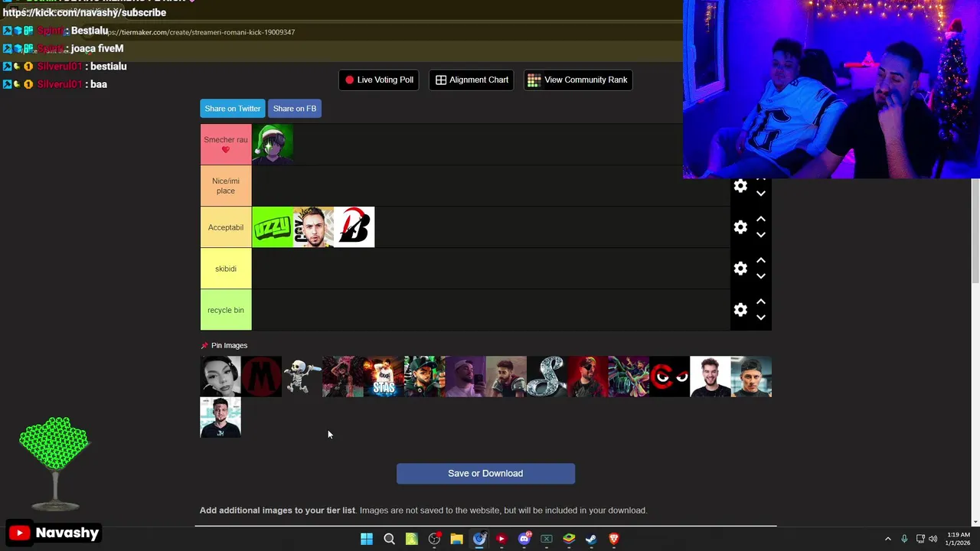Click the Smecher rau tier label
The height and width of the screenshot is (551, 980).
pos(226,145)
